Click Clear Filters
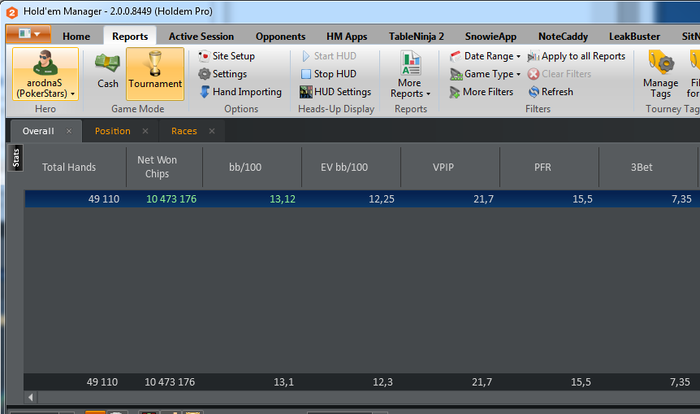Screen dimensions: 700x414 pos(559,74)
